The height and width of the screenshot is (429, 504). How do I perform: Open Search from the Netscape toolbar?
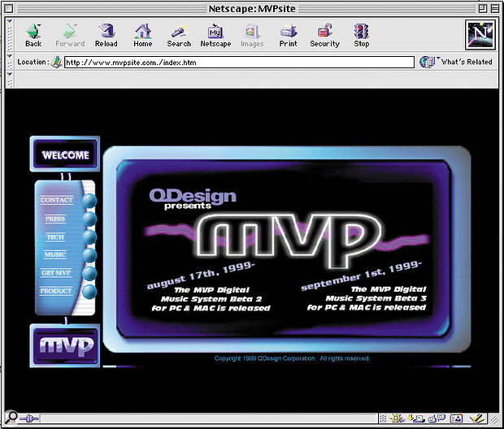(x=179, y=36)
